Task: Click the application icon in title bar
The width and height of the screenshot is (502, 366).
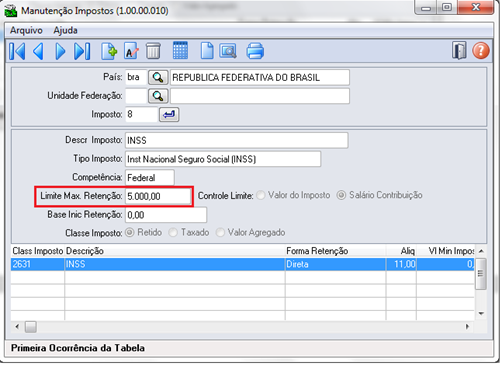Action: coord(11,10)
